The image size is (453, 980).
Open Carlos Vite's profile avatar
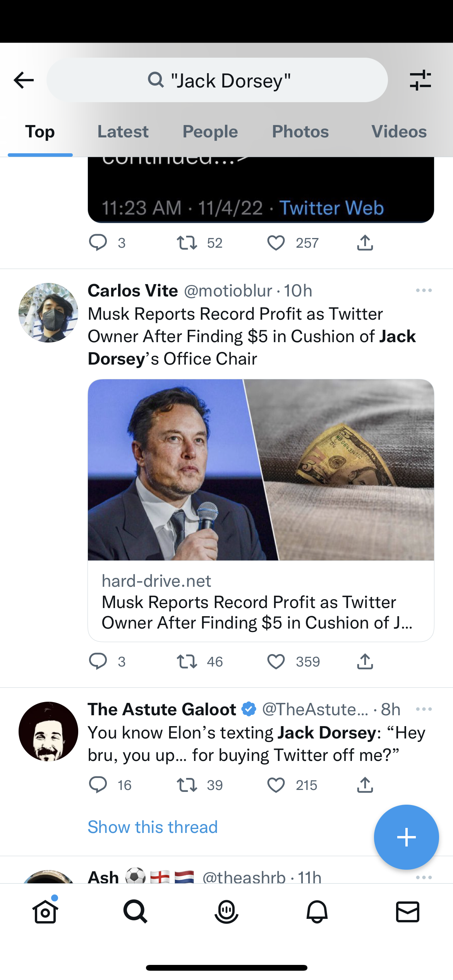tap(48, 313)
